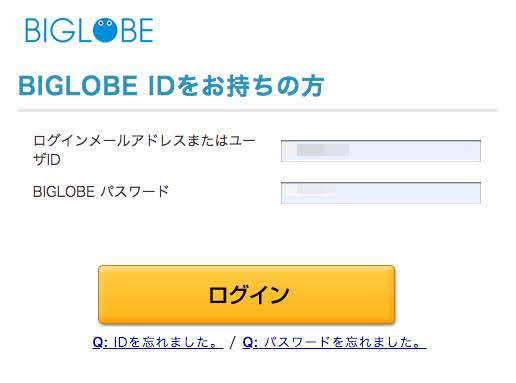Click the orange ログイン button
516x383 pixels.
coord(246,295)
